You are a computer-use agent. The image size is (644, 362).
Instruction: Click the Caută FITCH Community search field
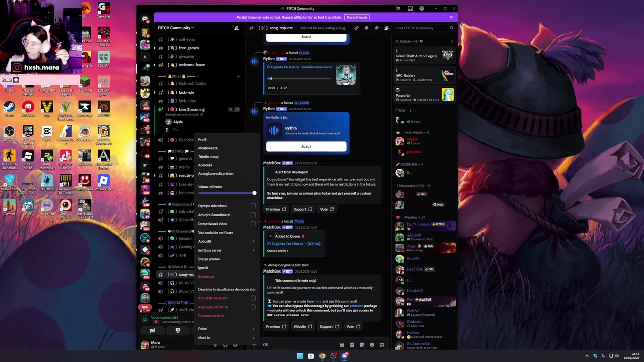pos(424,28)
